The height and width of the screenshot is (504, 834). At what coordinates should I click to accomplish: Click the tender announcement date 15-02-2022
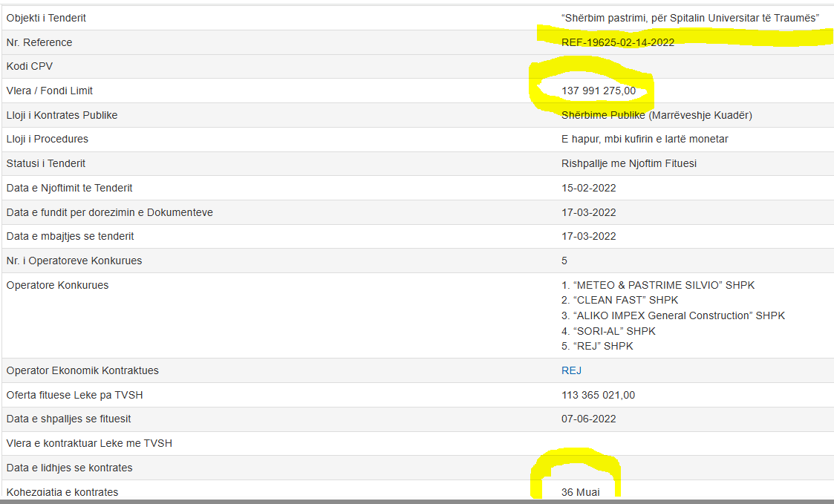pos(589,188)
